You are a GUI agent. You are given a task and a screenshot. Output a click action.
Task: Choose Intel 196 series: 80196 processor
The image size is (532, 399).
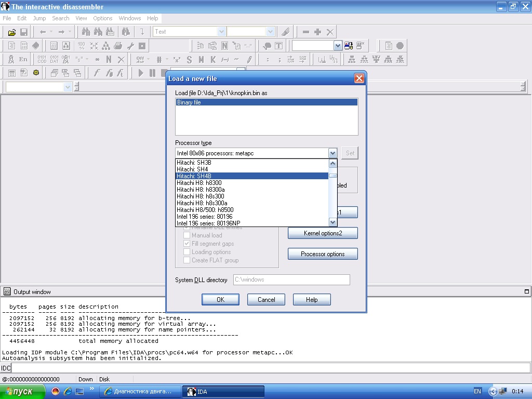coord(204,217)
